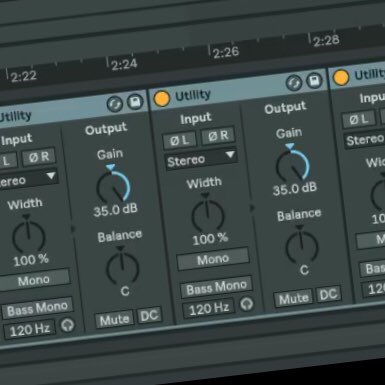The width and height of the screenshot is (385, 385).
Task: Click balance value C on middle Utility
Action: coord(304,270)
